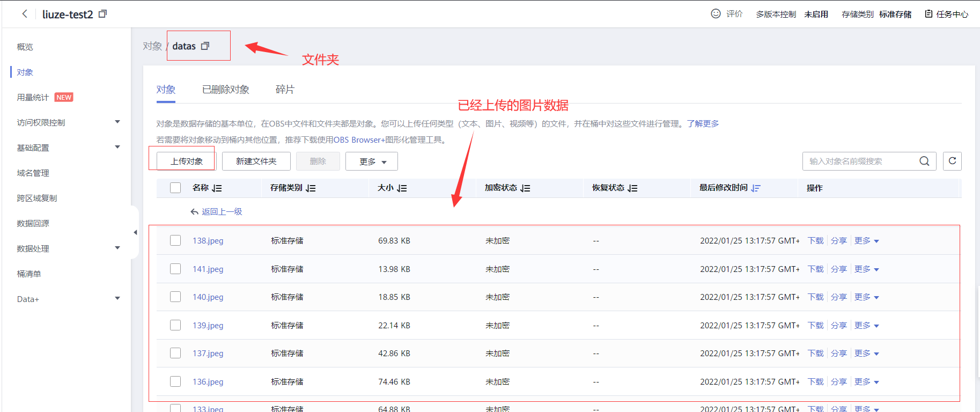
Task: Open the task center icon
Action: click(x=929, y=14)
